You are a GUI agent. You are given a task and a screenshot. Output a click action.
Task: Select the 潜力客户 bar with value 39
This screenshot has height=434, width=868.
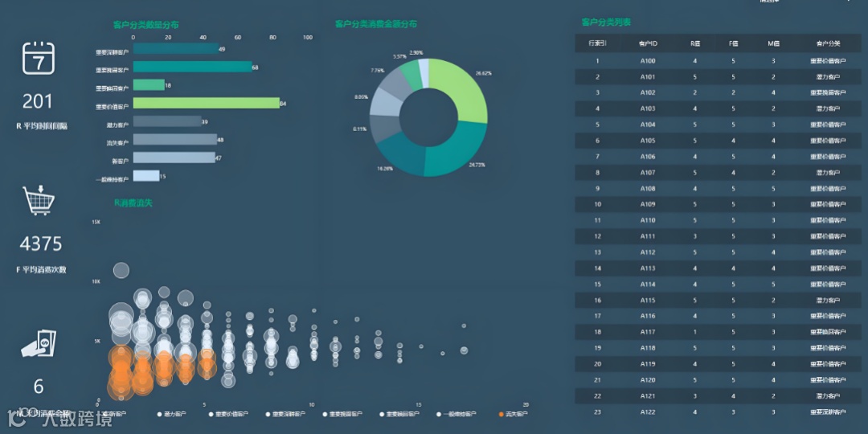tap(167, 121)
